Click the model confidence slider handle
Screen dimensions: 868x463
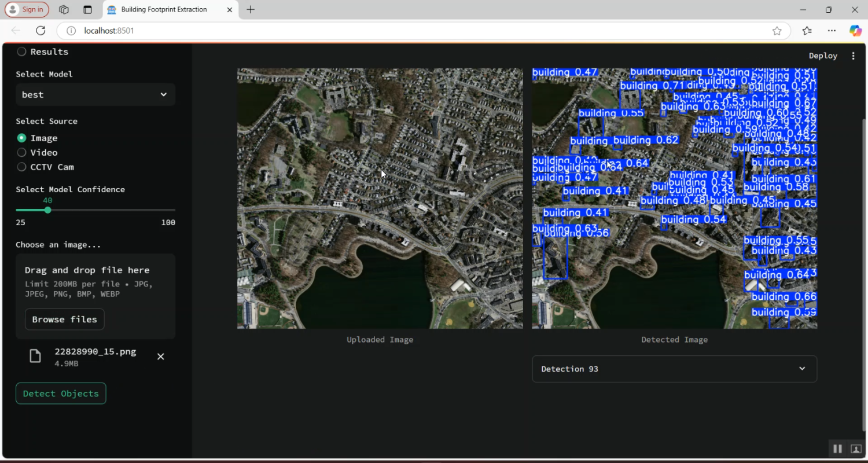point(47,210)
